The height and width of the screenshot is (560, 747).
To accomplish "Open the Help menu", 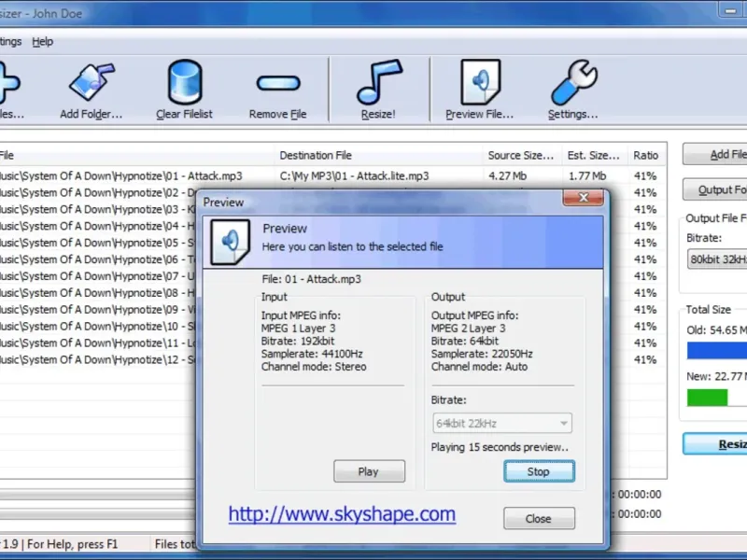I will 42,42.
